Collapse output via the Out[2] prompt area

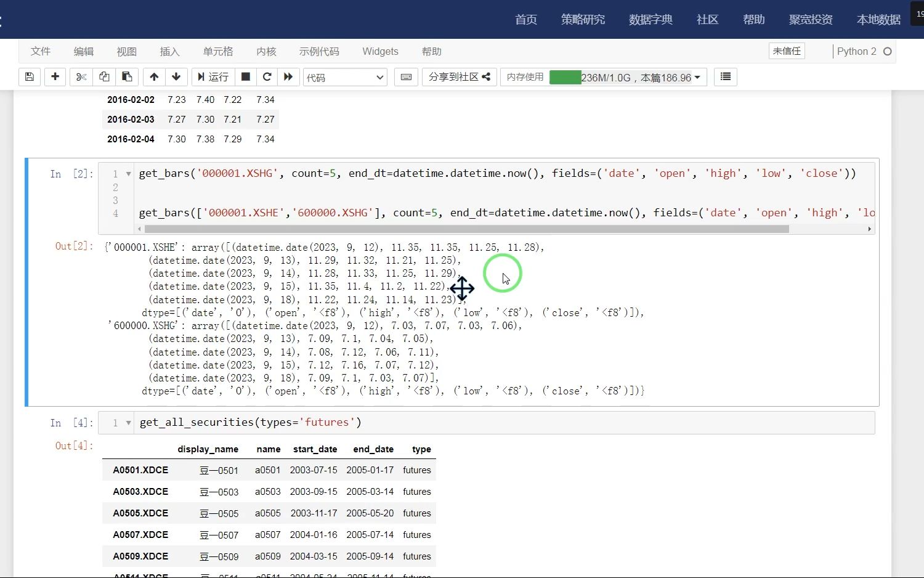[x=73, y=246]
